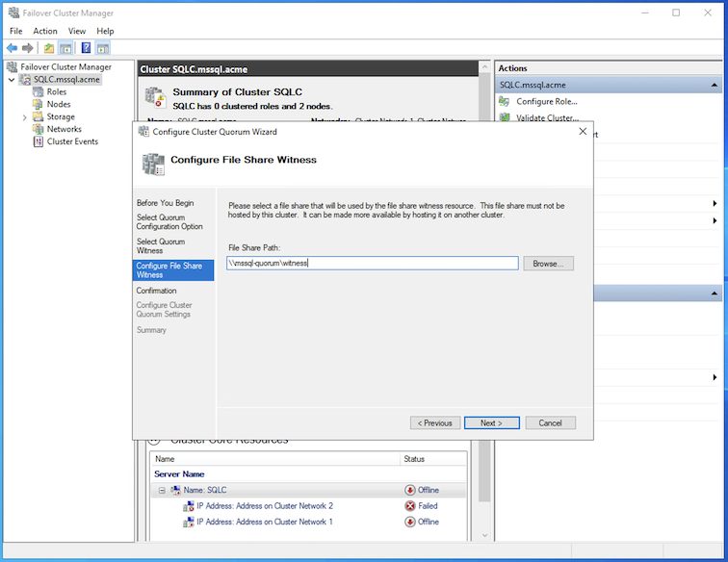Collapse the lower Actions pane section arrow
Image resolution: width=728 pixels, height=562 pixels.
(715, 294)
